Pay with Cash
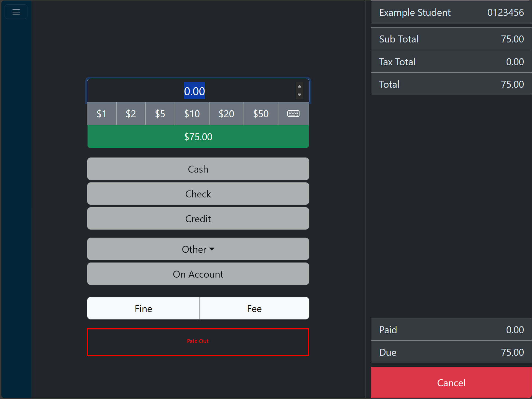This screenshot has height=399, width=532. tap(198, 169)
